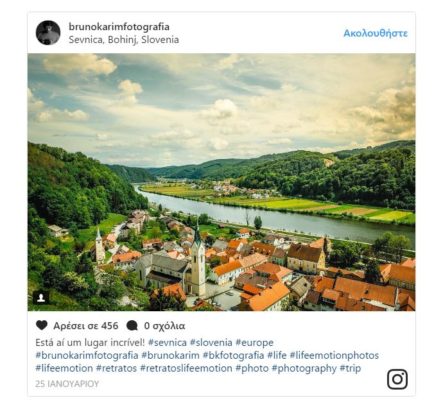
Task: Click the Ακολουθήστε follow button
Action: (376, 33)
